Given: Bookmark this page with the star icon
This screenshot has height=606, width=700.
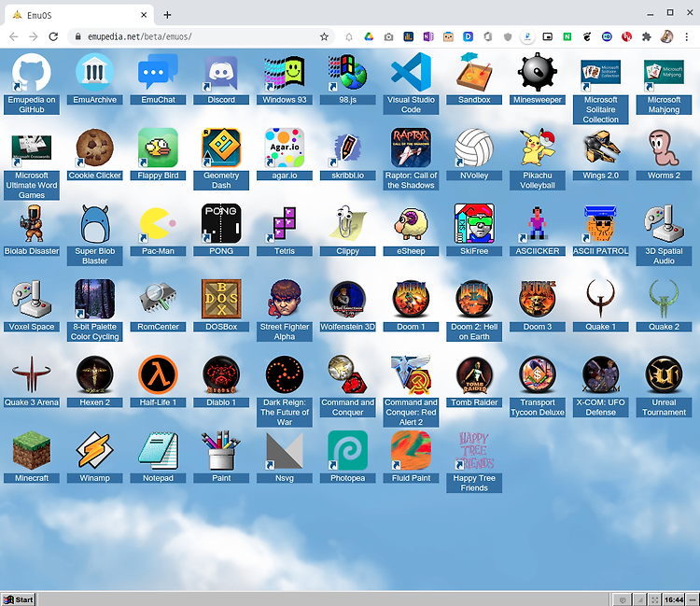Looking at the screenshot, I should [x=324, y=36].
